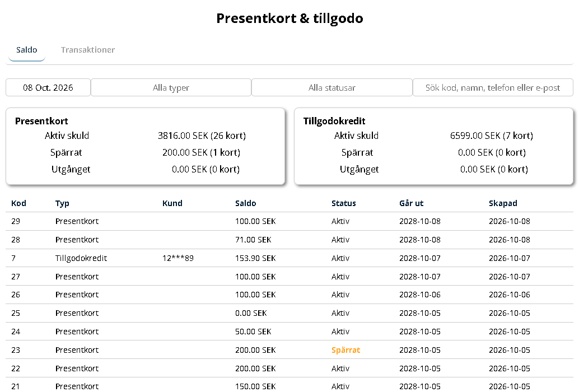Click the Presentkort summary card
Screen dimensions: 579x392
146,146
